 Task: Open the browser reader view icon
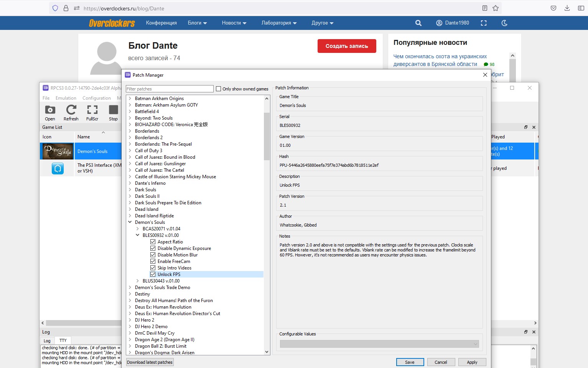click(485, 8)
